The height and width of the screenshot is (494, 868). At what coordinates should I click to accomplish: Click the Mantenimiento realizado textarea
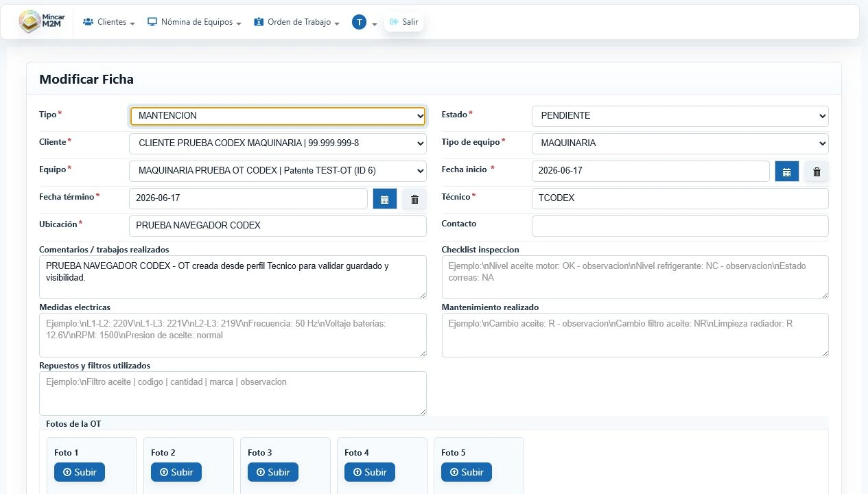pos(635,335)
